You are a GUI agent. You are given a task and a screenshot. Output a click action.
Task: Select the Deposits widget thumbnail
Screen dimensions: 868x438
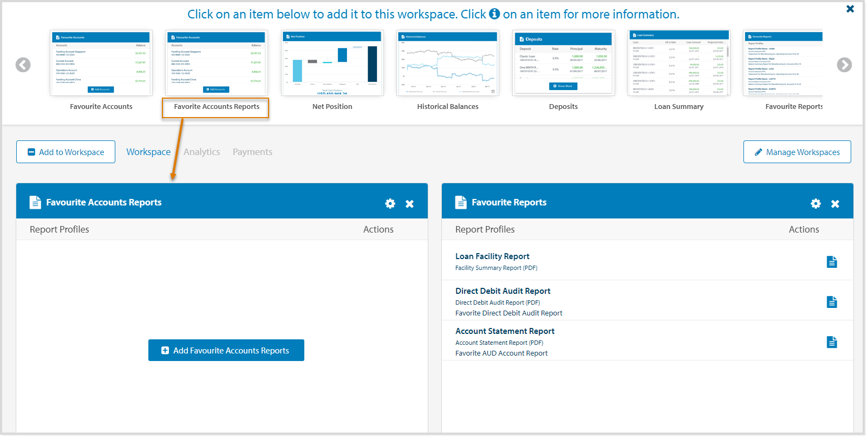[563, 63]
